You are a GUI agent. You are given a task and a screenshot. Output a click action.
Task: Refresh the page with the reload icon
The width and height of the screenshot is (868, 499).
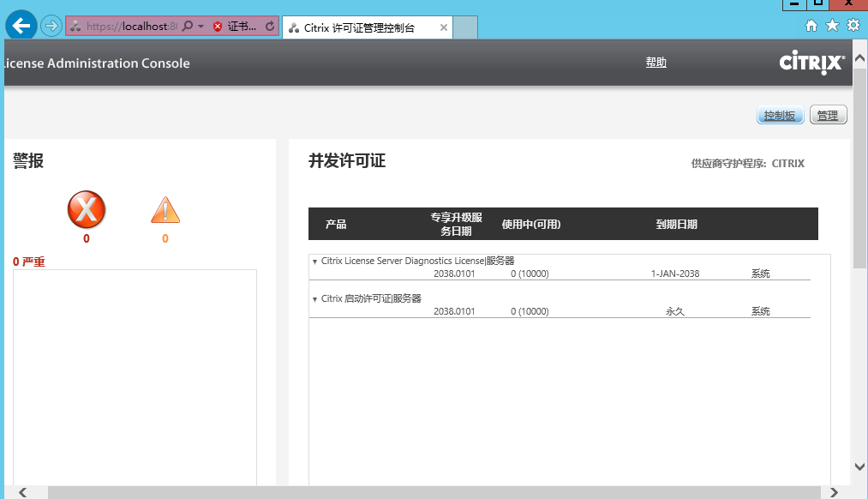(270, 26)
